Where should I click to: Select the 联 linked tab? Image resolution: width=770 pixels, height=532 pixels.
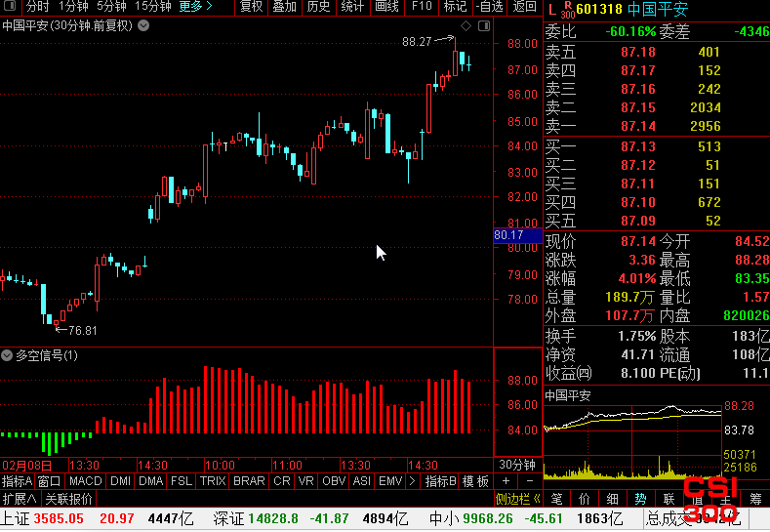point(669,499)
